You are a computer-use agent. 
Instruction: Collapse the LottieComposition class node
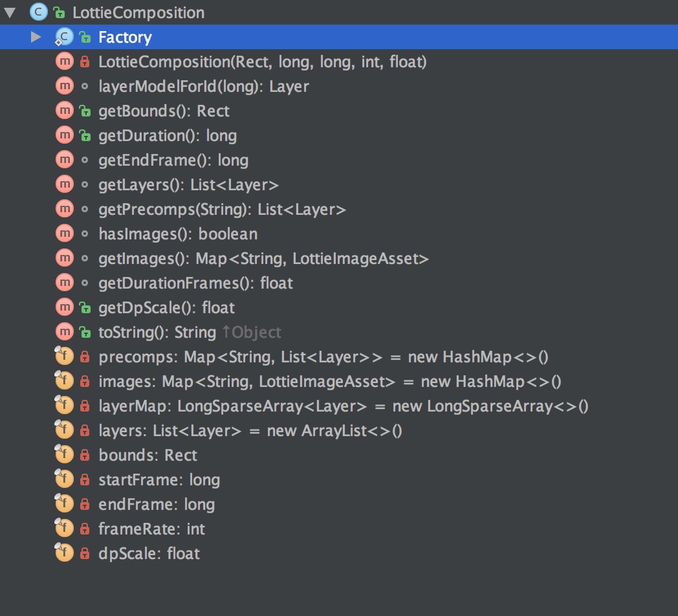pyautogui.click(x=10, y=12)
